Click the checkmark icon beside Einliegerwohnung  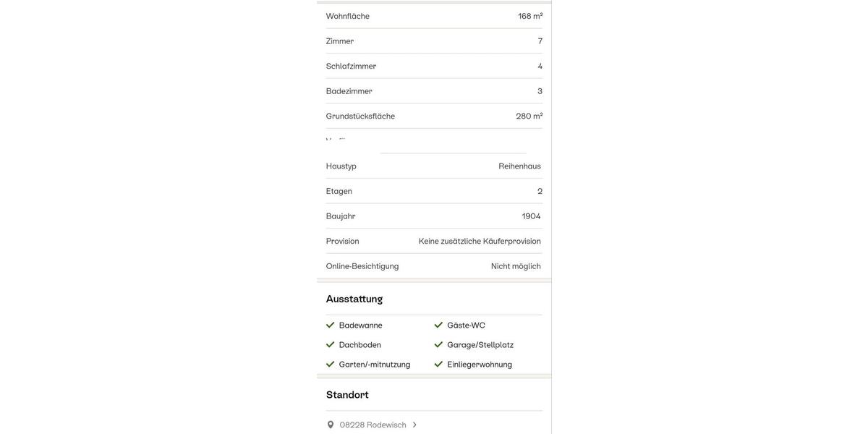tap(438, 365)
